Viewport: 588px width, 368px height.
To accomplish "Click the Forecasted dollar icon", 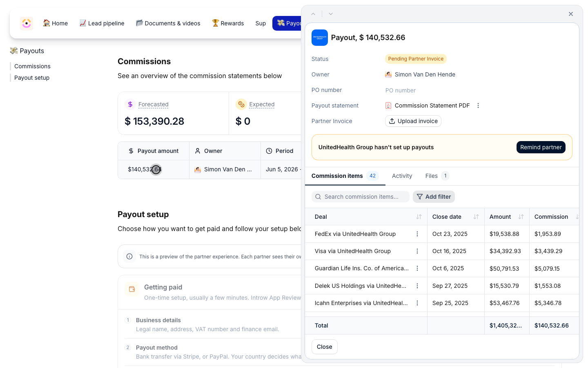I will tap(130, 104).
